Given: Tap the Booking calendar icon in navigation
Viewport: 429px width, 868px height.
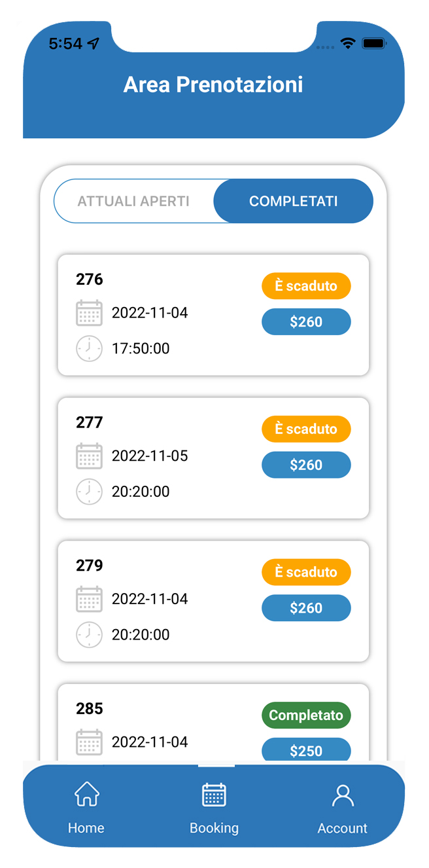Looking at the screenshot, I should (214, 795).
